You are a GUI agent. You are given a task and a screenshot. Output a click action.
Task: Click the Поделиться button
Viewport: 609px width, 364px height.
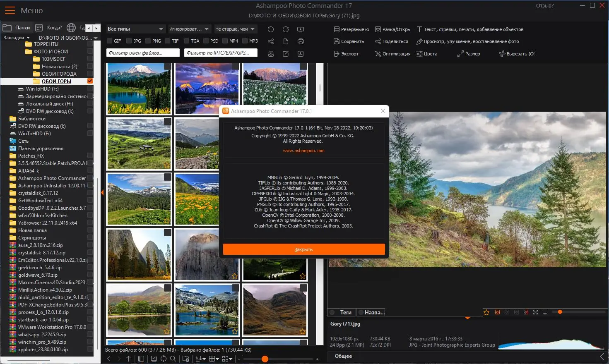point(392,41)
